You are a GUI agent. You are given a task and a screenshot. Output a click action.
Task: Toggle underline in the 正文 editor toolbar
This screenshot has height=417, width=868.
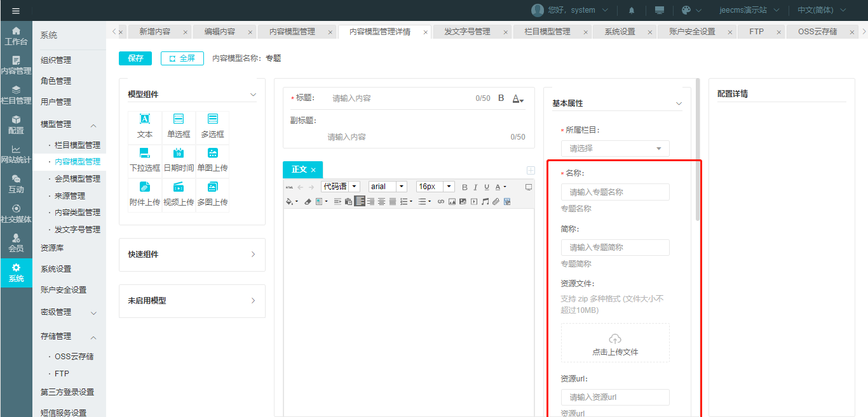coord(486,187)
